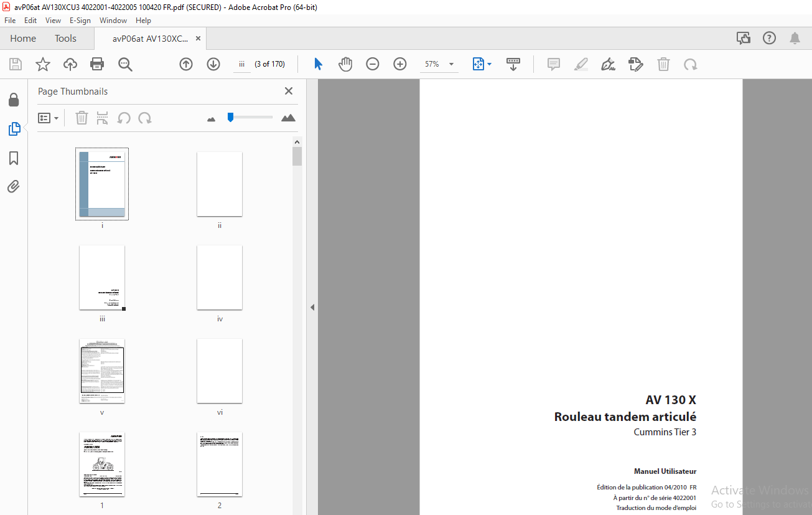
Task: Open the Share with others icon
Action: tap(744, 39)
